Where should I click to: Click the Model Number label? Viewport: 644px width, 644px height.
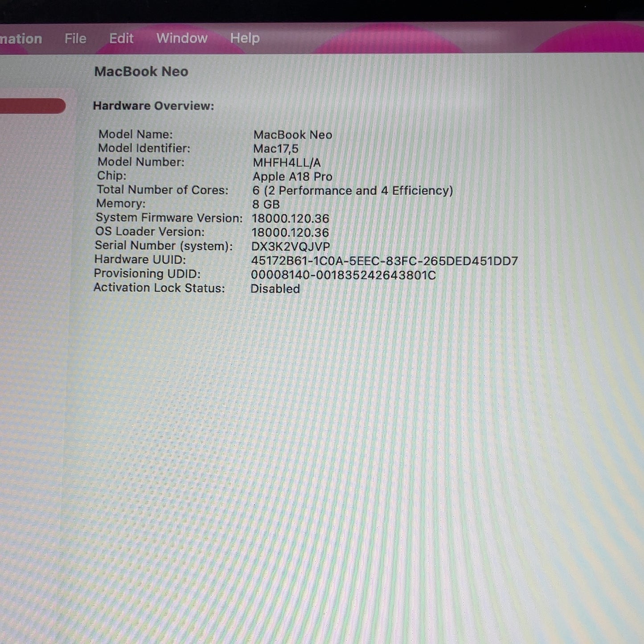tap(141, 162)
